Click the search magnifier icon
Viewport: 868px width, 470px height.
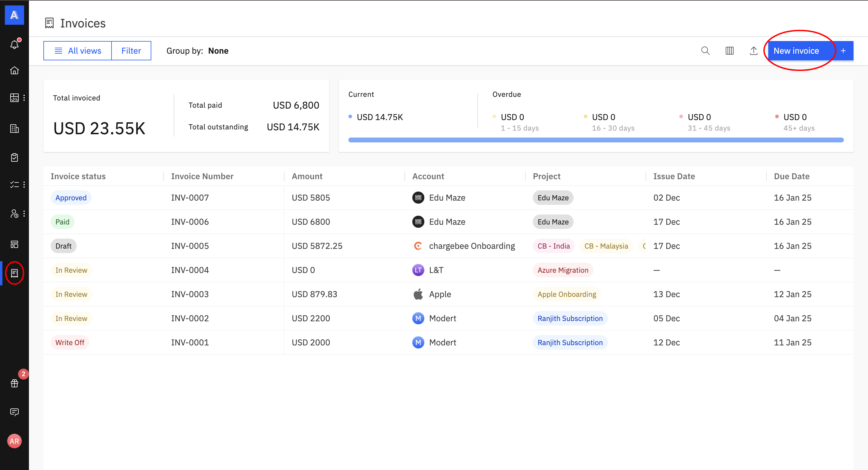[x=705, y=51]
